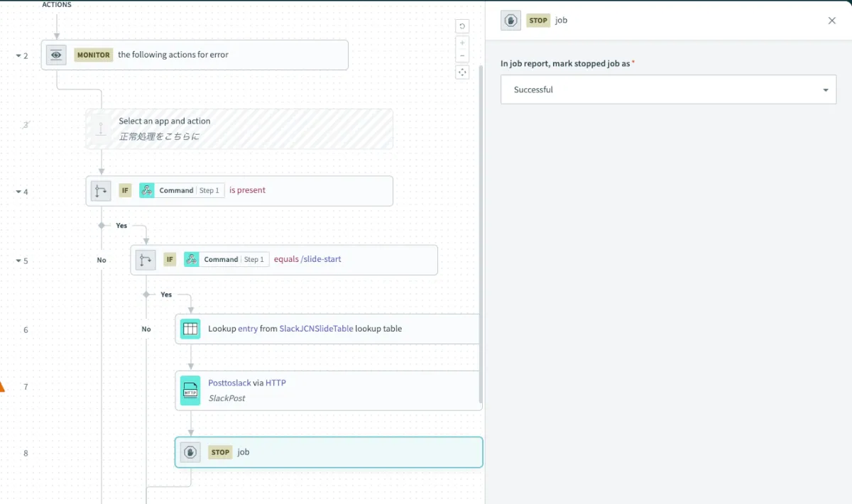This screenshot has width=852, height=504.
Task: Click the Stop hand icon in the side panel header
Action: pos(510,21)
